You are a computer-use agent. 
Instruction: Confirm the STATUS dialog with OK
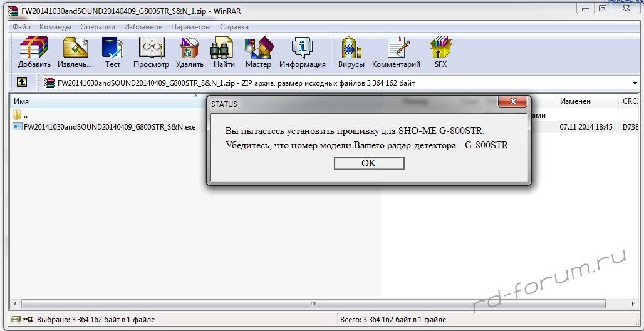tap(369, 163)
